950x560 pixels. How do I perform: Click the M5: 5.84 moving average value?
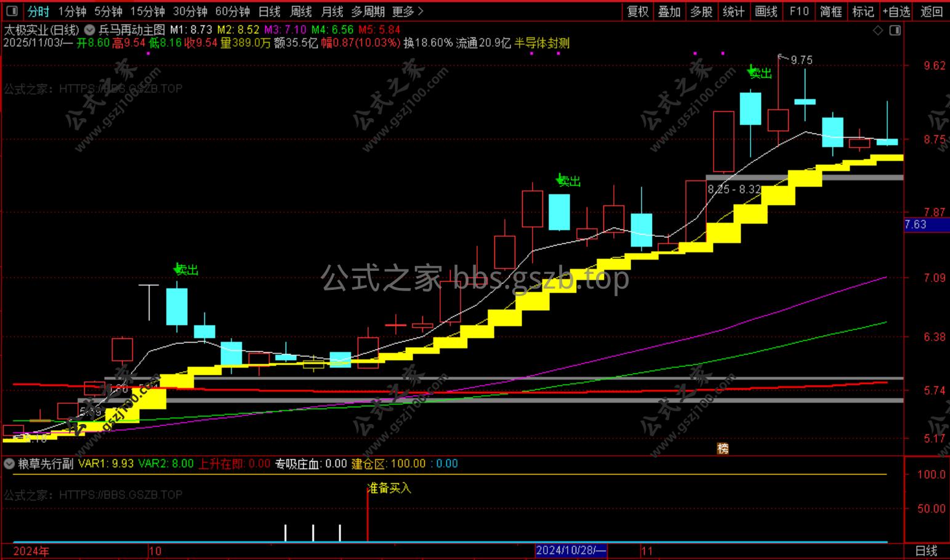click(x=379, y=30)
